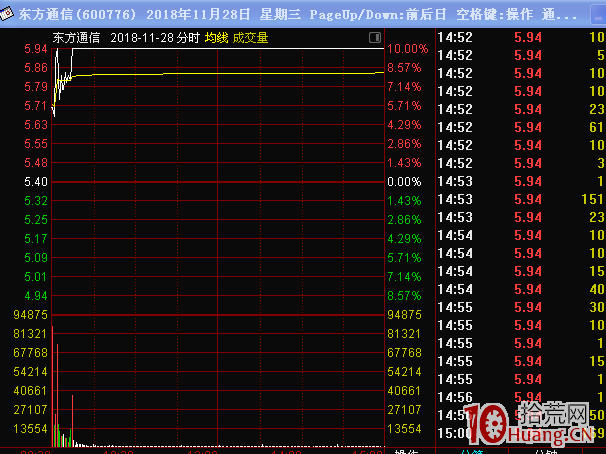This screenshot has height=454, width=606.
Task: Select the 14:52 tick with volume 3
Action: coord(521,163)
